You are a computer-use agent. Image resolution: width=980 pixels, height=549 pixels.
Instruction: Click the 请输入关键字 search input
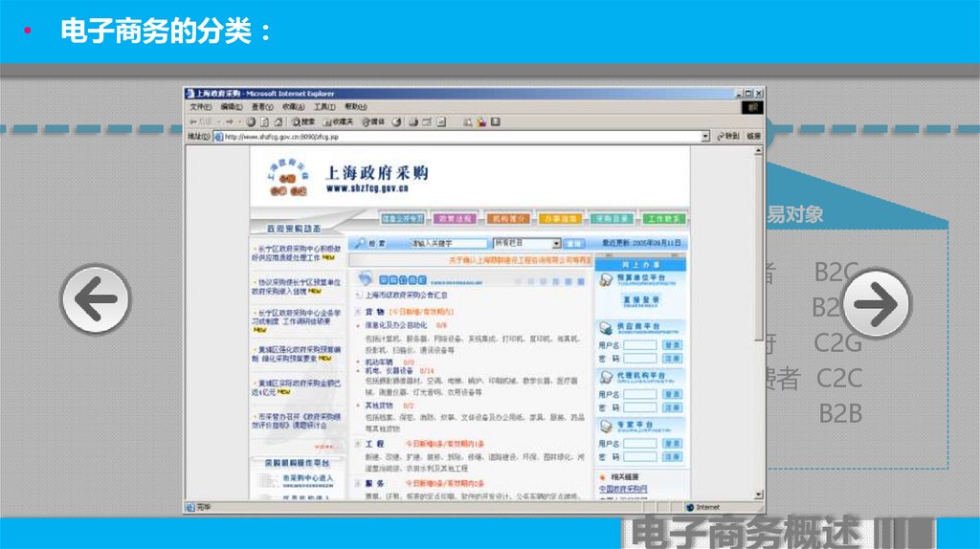448,243
